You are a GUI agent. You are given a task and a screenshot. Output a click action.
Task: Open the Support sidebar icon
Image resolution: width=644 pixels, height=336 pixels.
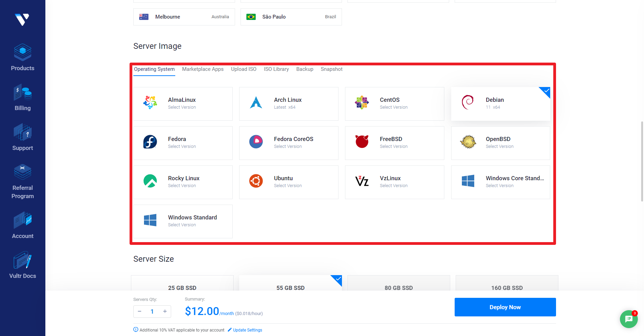[23, 132]
